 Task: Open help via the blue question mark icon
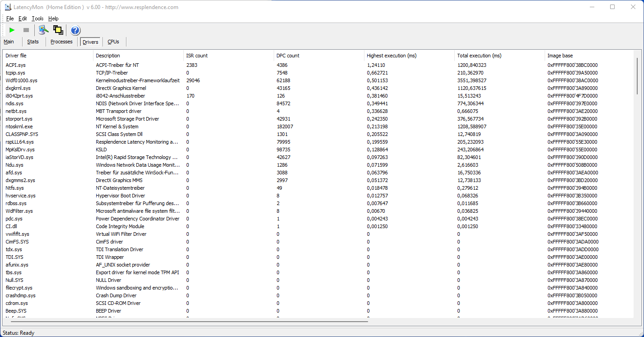click(x=75, y=30)
